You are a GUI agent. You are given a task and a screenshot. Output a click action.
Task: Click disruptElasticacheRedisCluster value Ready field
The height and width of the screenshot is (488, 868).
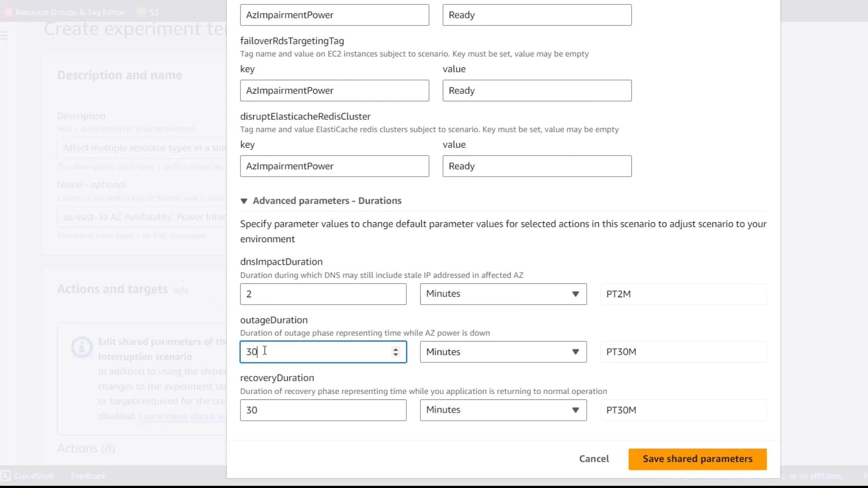pos(537,166)
